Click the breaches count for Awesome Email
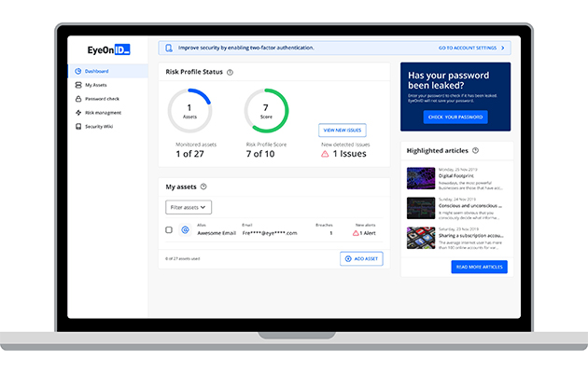The height and width of the screenshot is (373, 588). coord(330,233)
